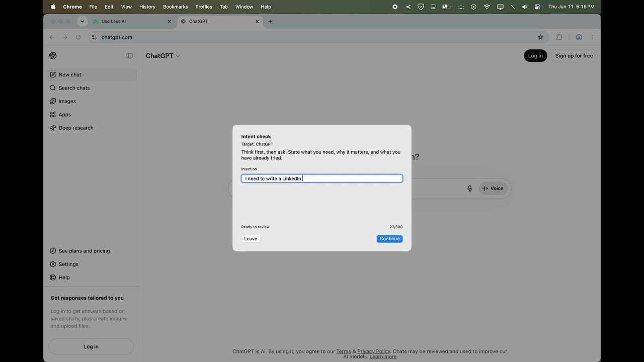Open the Learn more link

pyautogui.click(x=383, y=357)
